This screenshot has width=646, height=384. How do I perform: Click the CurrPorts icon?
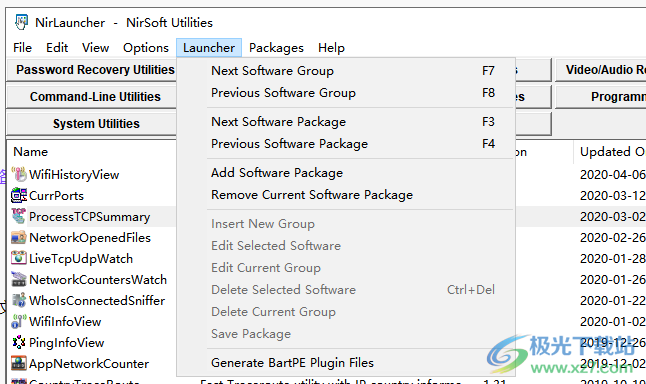coord(19,195)
